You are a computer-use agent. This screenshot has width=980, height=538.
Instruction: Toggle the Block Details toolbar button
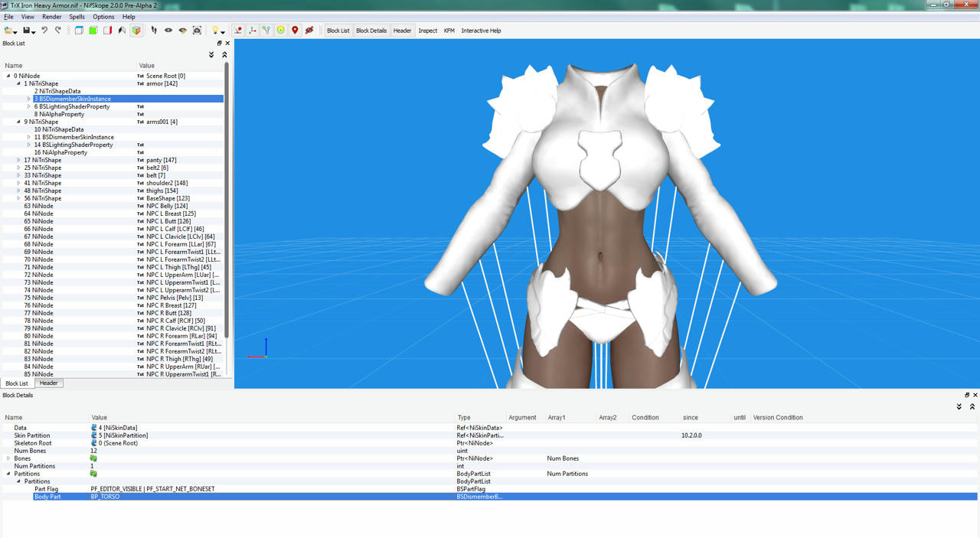tap(371, 31)
